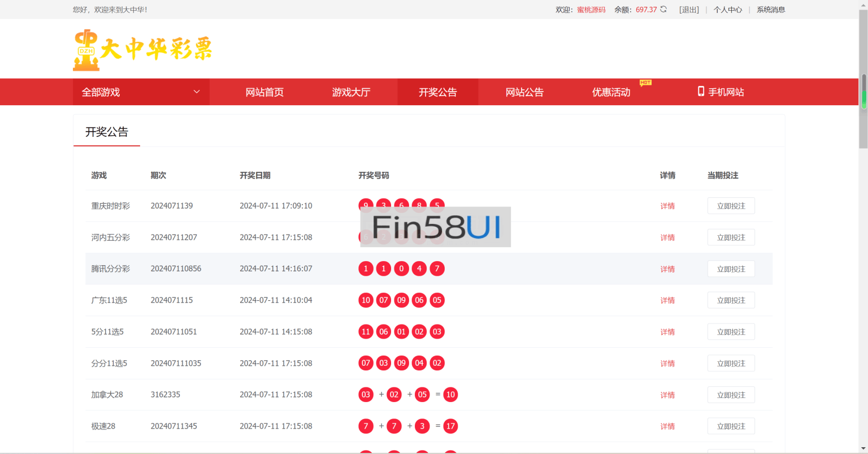The image size is (868, 454).
Task: Open 系统消息 in the top bar
Action: click(771, 10)
